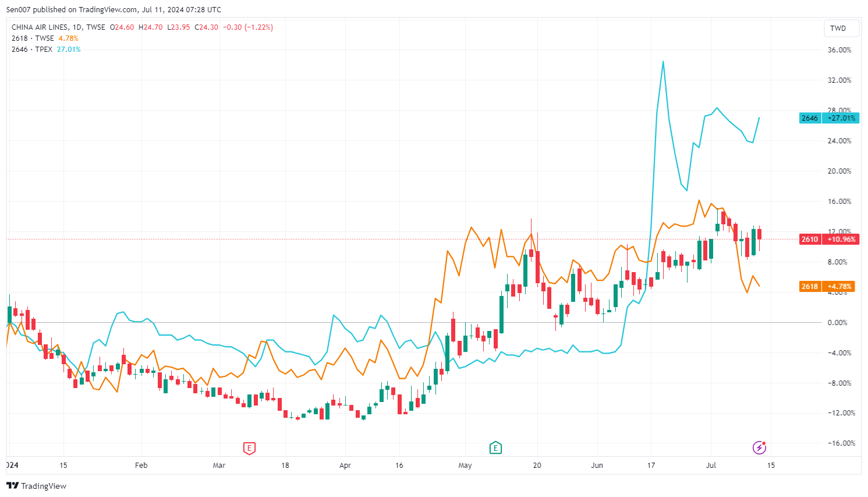
Task: Click the 4.78% value beside 2618 · TWSE
Action: point(69,38)
